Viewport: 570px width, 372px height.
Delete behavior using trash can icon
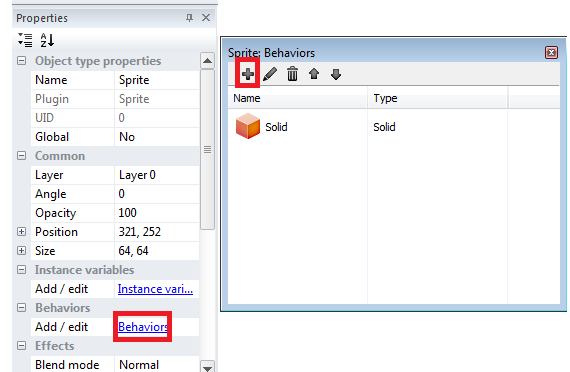292,74
